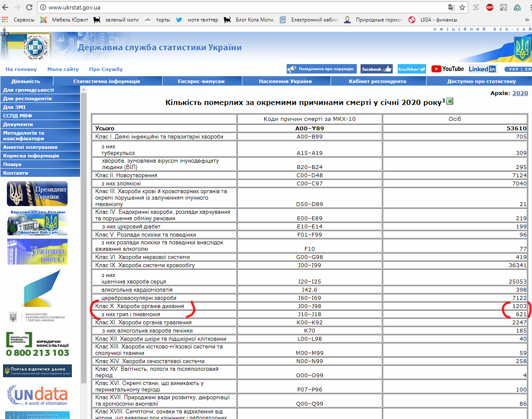
Task: Click the gray R extension icon
Action: [476, 7]
